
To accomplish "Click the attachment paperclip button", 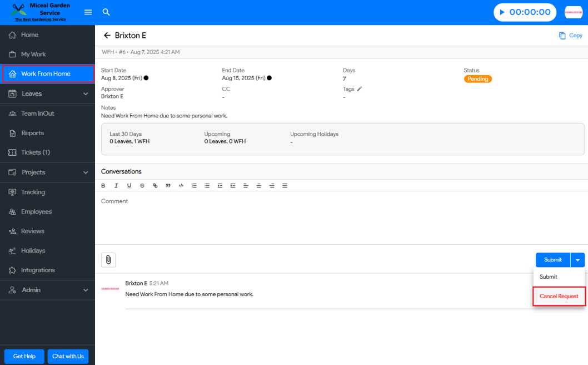I will 108,259.
